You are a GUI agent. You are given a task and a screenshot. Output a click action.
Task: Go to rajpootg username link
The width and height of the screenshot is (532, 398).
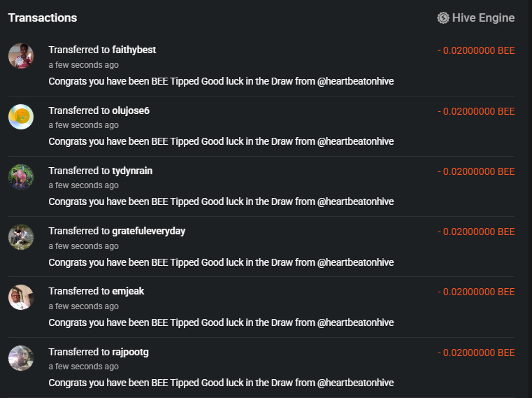(x=130, y=352)
